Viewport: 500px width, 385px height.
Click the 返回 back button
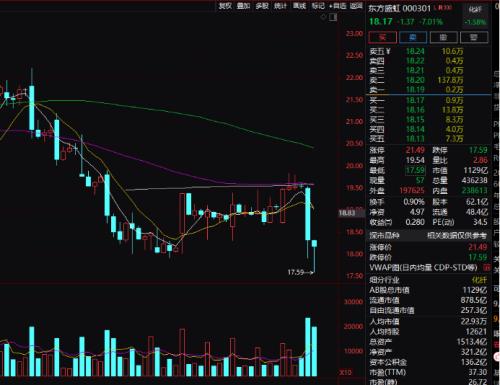click(x=356, y=6)
